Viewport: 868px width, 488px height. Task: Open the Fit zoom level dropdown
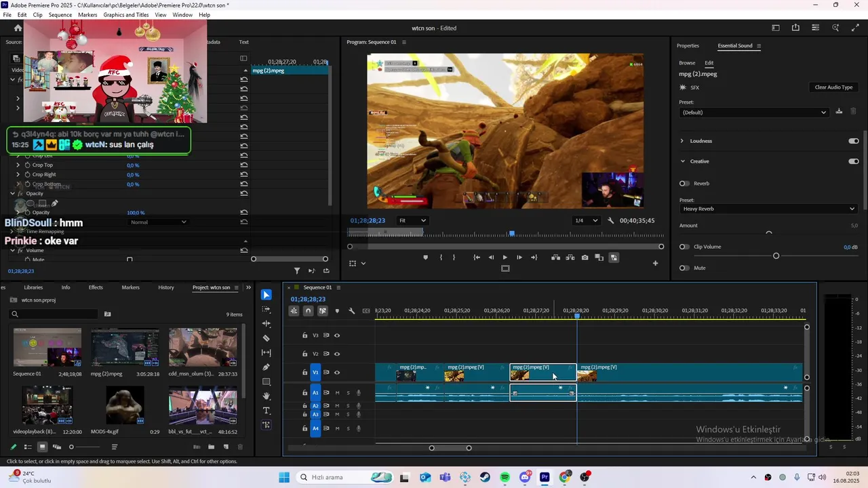point(413,220)
